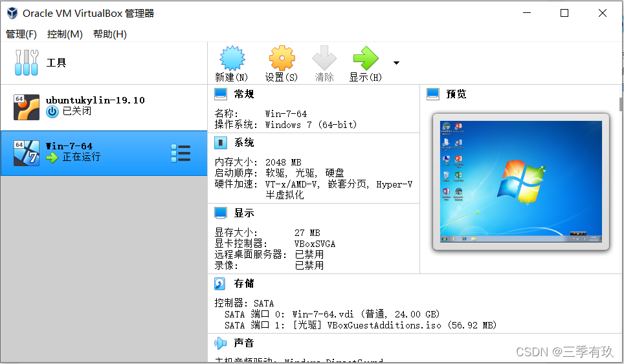Click the General (常规) section icon
This screenshot has width=624, height=364.
[x=221, y=94]
